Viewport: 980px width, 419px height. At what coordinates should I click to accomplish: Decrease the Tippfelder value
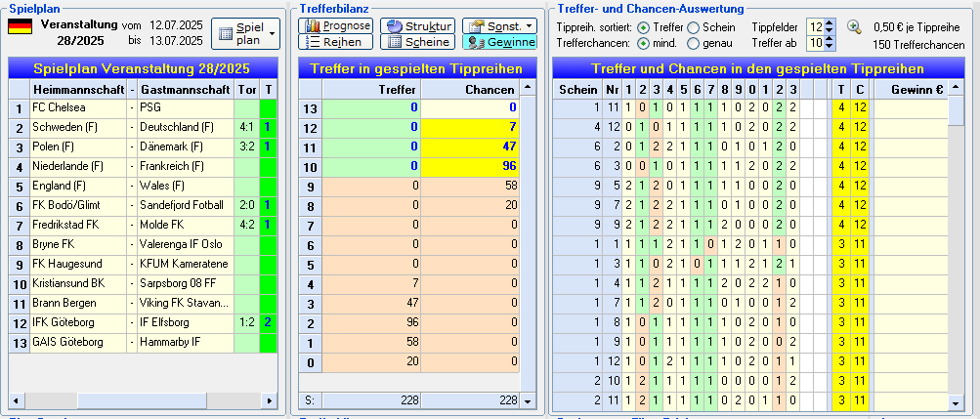click(x=830, y=31)
